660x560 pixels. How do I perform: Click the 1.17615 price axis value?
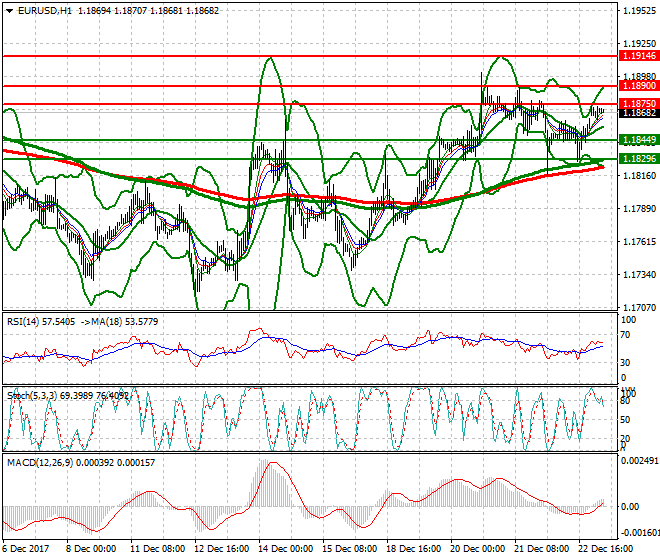click(639, 242)
